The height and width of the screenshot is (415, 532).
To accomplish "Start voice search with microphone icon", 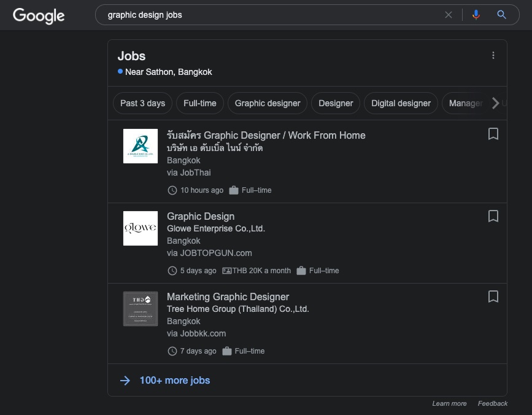I will point(476,15).
